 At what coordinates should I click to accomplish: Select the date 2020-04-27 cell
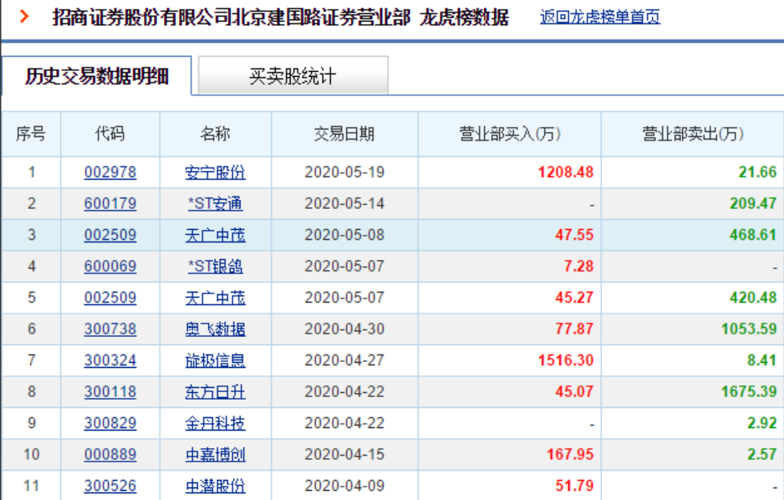coord(344,360)
